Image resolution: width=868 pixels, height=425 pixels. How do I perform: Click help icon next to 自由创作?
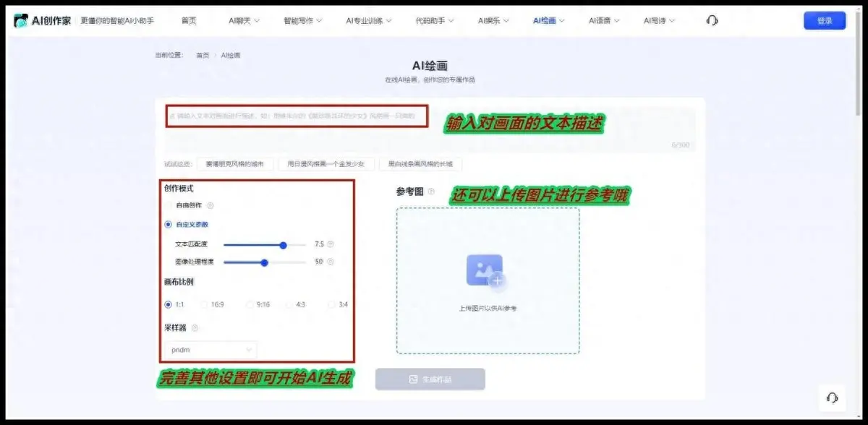210,205
